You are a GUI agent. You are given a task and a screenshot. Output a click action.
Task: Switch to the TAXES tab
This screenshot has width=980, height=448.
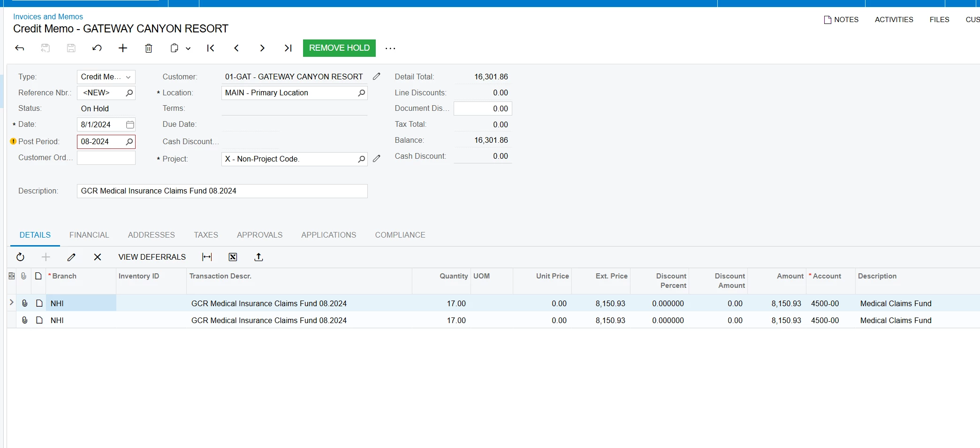(x=206, y=235)
